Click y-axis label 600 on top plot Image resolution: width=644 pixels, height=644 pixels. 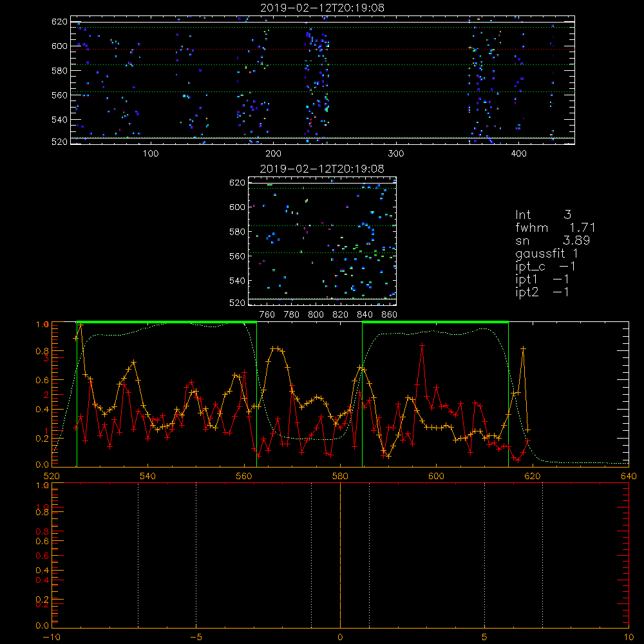click(x=59, y=46)
